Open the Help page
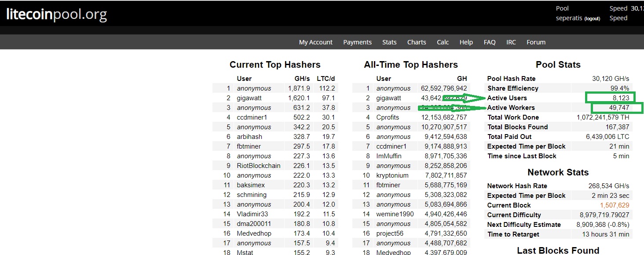Image resolution: width=644 pixels, height=255 pixels. pos(466,42)
